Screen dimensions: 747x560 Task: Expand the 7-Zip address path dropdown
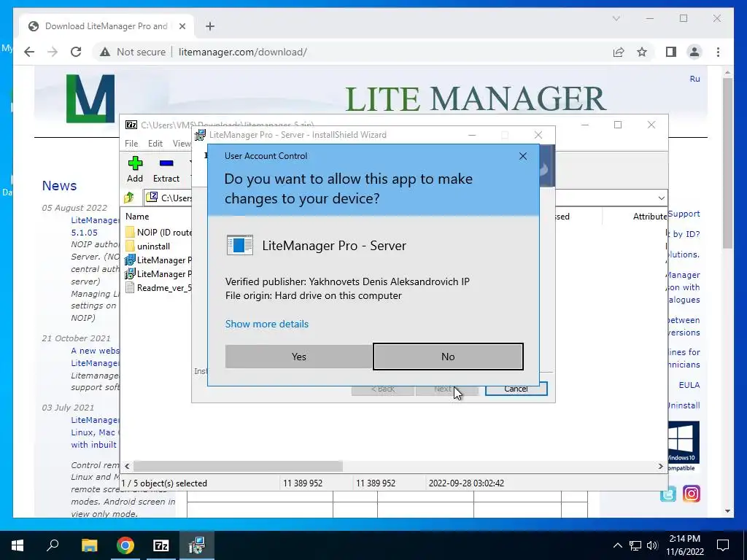661,198
